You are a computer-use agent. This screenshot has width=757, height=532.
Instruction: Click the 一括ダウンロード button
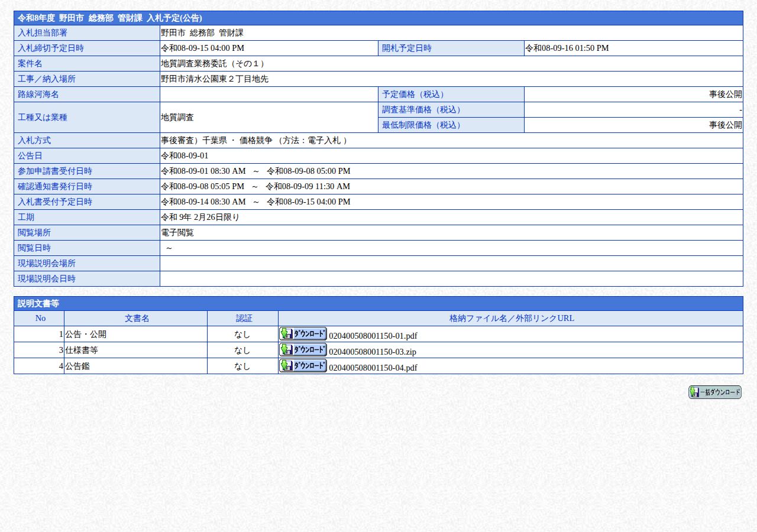(x=714, y=392)
